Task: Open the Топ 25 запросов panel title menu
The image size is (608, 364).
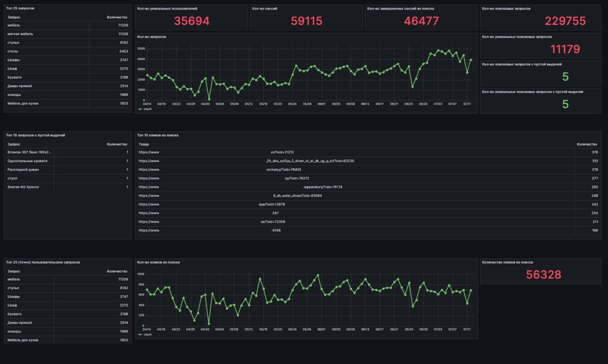Action: (x=20, y=8)
